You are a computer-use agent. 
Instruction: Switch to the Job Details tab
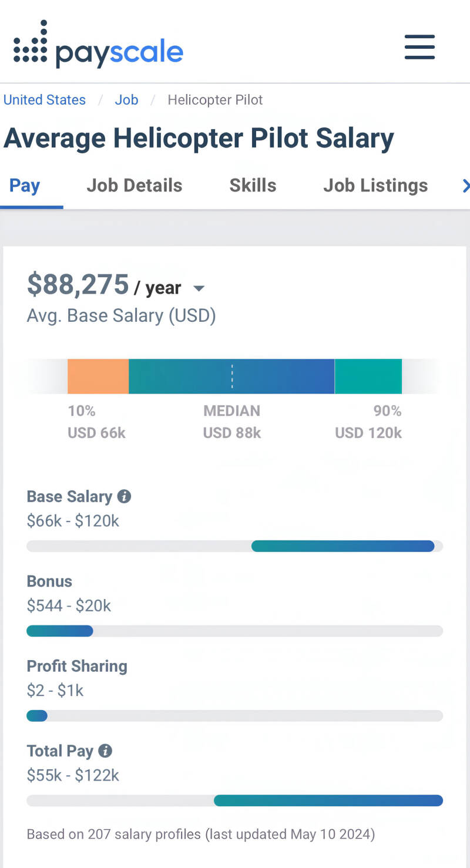click(x=135, y=186)
